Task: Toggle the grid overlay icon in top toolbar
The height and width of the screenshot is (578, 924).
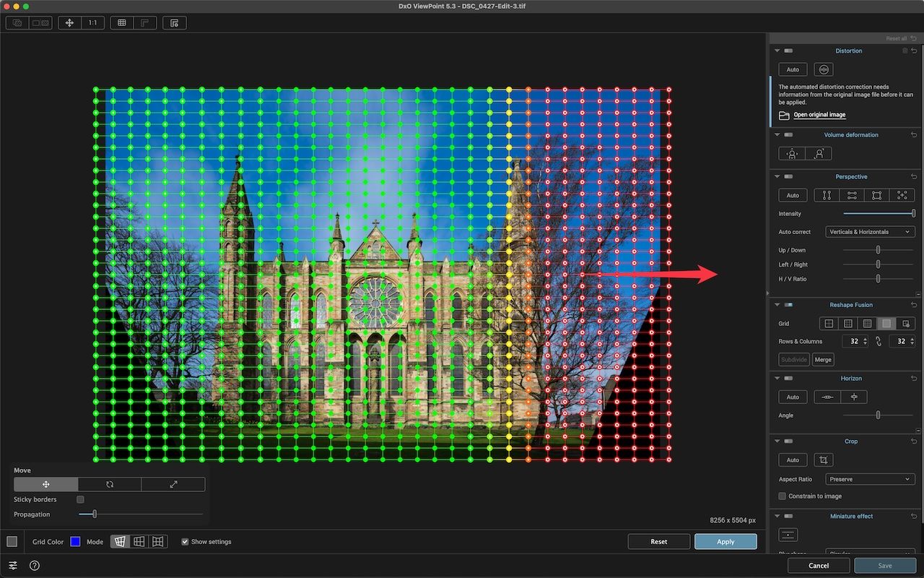Action: pyautogui.click(x=122, y=23)
